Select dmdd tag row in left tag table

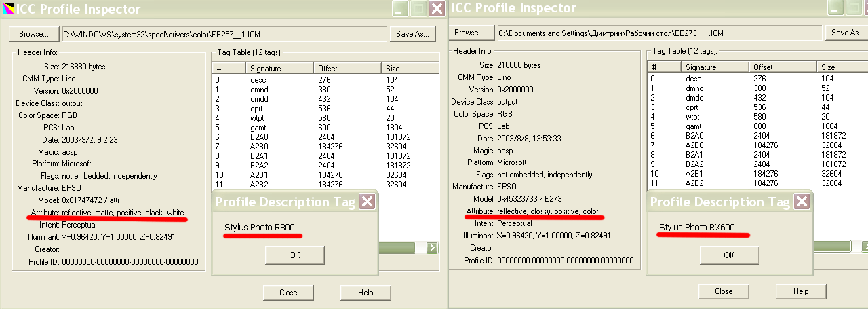[x=325, y=98]
